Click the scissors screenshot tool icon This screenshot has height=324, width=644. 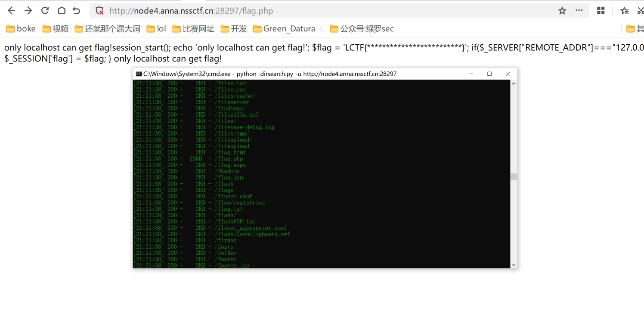click(640, 11)
